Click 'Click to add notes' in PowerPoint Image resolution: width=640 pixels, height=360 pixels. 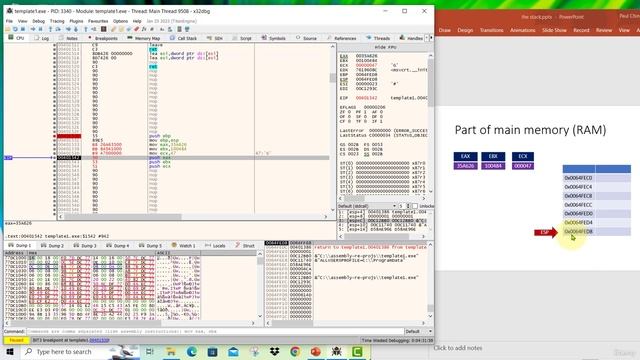pyautogui.click(x=458, y=348)
